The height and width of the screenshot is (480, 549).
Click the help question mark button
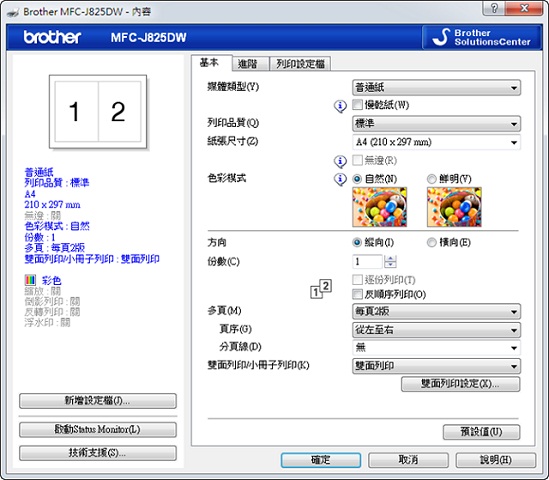pos(494,8)
